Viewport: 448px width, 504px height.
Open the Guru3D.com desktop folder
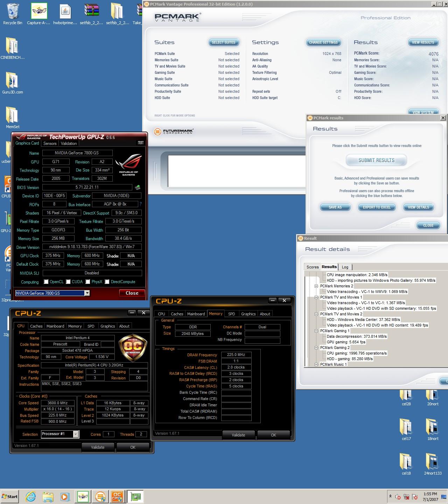(12, 83)
